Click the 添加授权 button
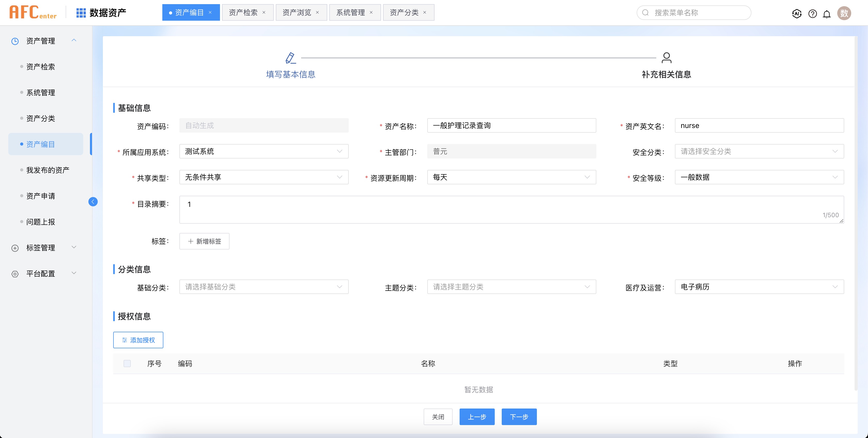Image resolution: width=868 pixels, height=438 pixels. [x=138, y=340]
